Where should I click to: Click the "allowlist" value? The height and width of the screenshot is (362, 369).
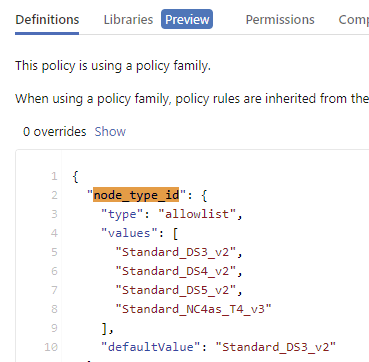click(197, 214)
